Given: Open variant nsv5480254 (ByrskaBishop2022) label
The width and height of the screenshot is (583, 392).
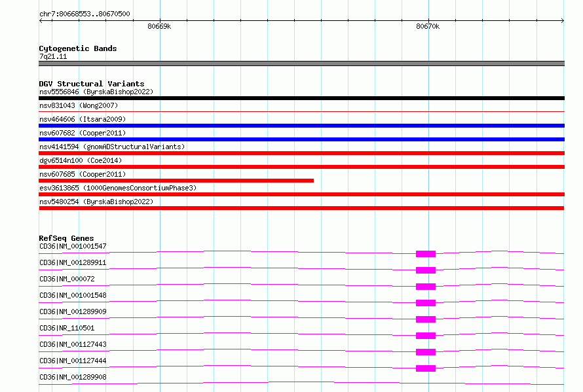Looking at the screenshot, I should click(96, 202).
